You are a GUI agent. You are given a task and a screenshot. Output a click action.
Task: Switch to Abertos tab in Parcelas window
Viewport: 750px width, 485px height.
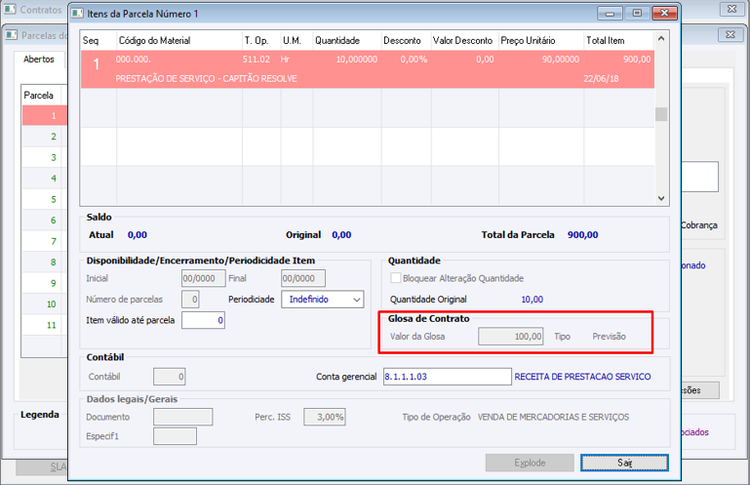[x=39, y=59]
